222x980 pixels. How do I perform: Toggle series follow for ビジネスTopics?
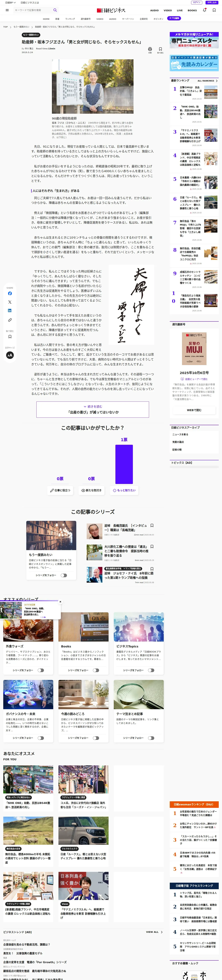pyautogui.click(x=151, y=670)
